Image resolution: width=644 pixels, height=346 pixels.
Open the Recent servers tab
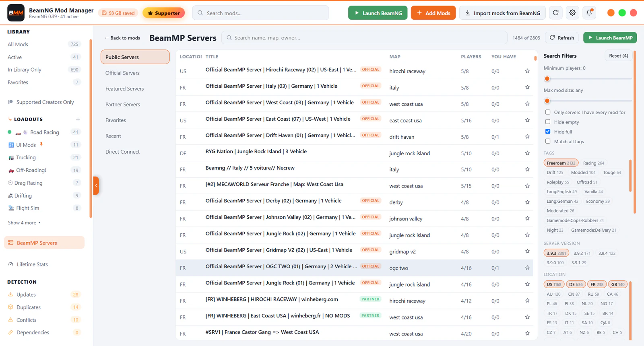click(x=135, y=136)
